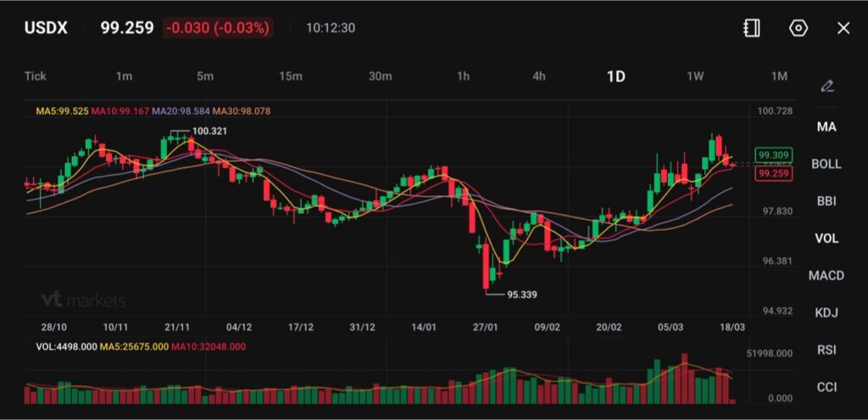This screenshot has width=868, height=420.
Task: Open chart settings hexagon icon
Action: click(x=798, y=28)
